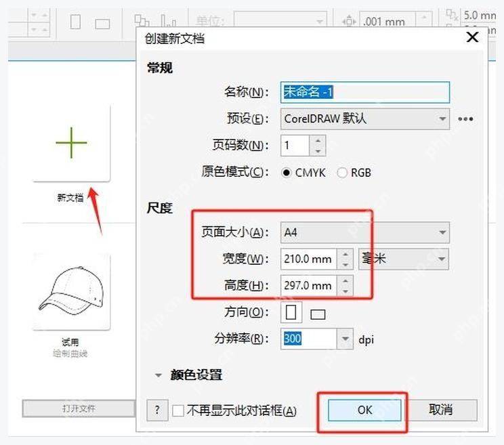504x445 pixels.
Task: Click the 高度 height value field
Action: pos(309,285)
